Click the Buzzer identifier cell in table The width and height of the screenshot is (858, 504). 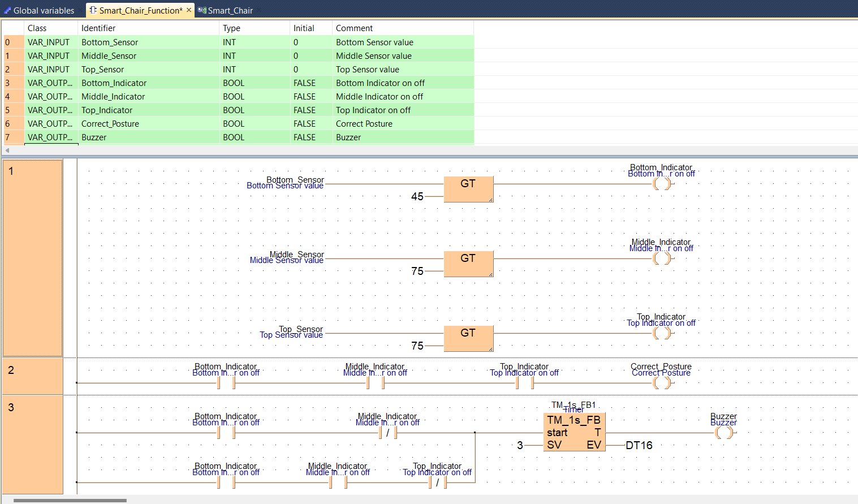pos(148,137)
